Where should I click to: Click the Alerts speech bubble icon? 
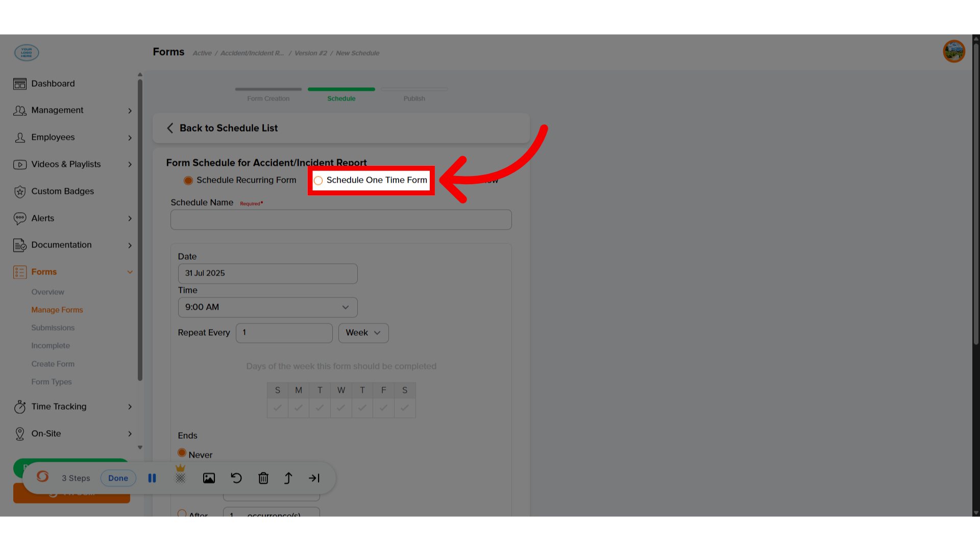tap(20, 218)
